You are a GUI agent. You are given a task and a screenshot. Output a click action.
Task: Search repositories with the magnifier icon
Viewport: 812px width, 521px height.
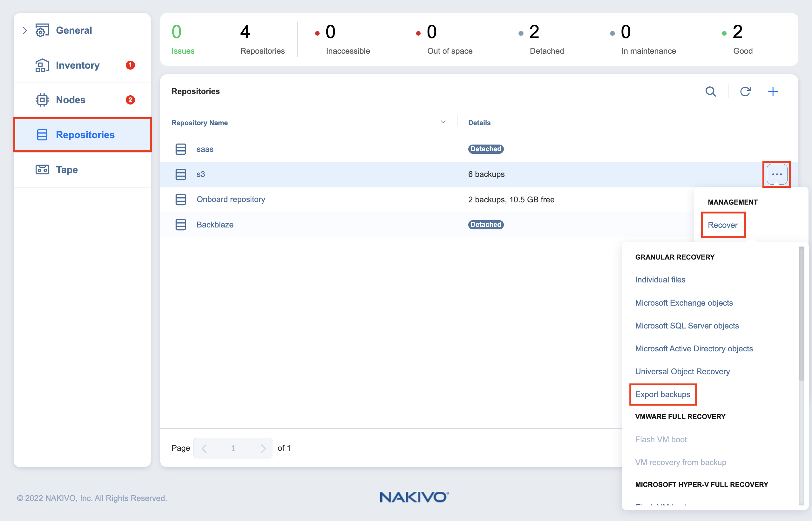[x=710, y=91]
